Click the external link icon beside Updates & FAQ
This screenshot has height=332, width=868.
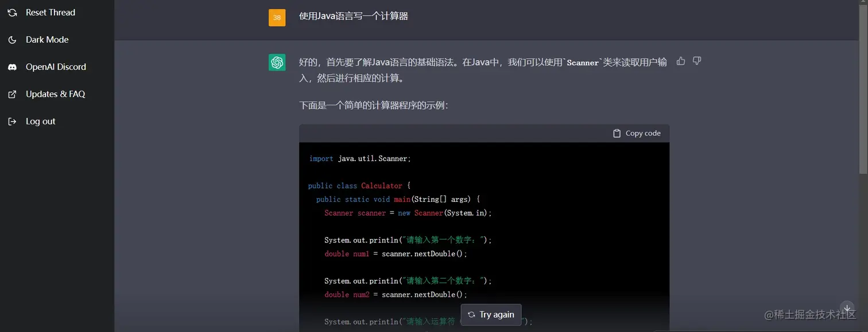[12, 93]
